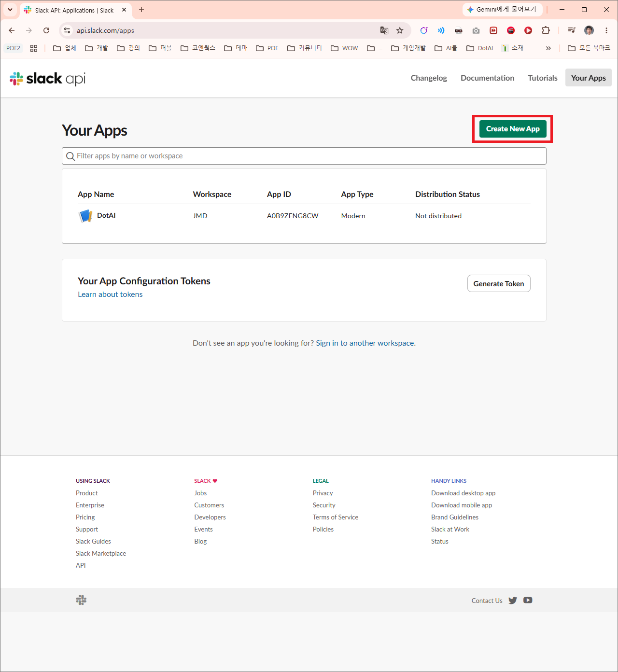Screen dimensions: 618x672
Task: Open a new browser tab
Action: 141,10
